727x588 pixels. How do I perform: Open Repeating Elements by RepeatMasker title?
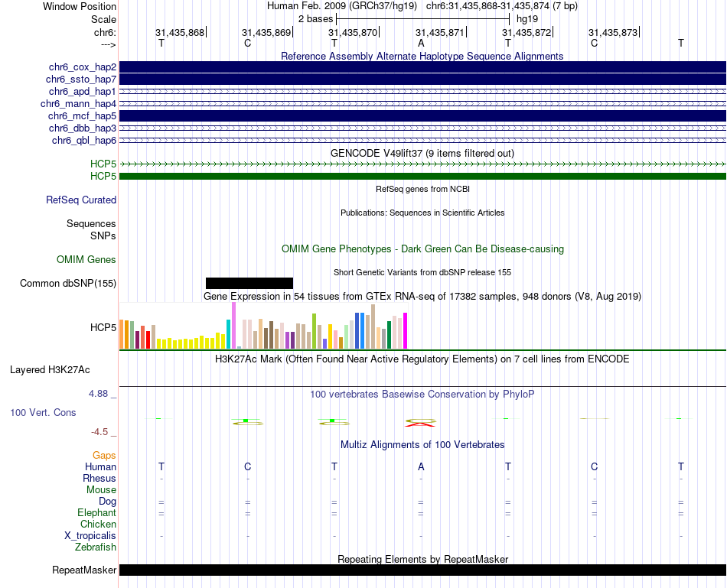(423, 559)
